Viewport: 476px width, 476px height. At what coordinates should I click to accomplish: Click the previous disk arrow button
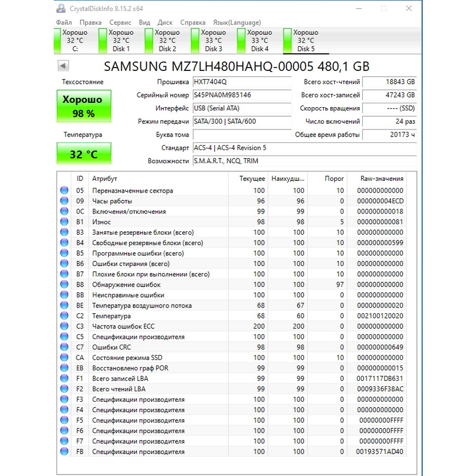[63, 66]
